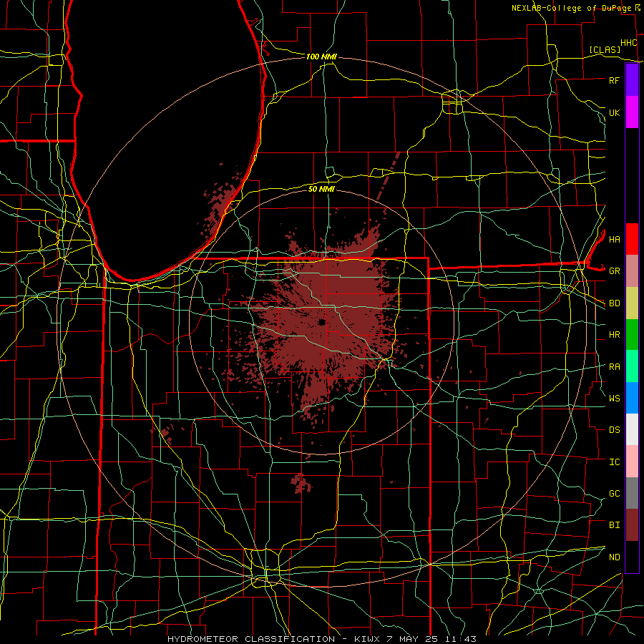The width and height of the screenshot is (644, 644).
Task: Click the BD legend label
Action: pyautogui.click(x=614, y=303)
